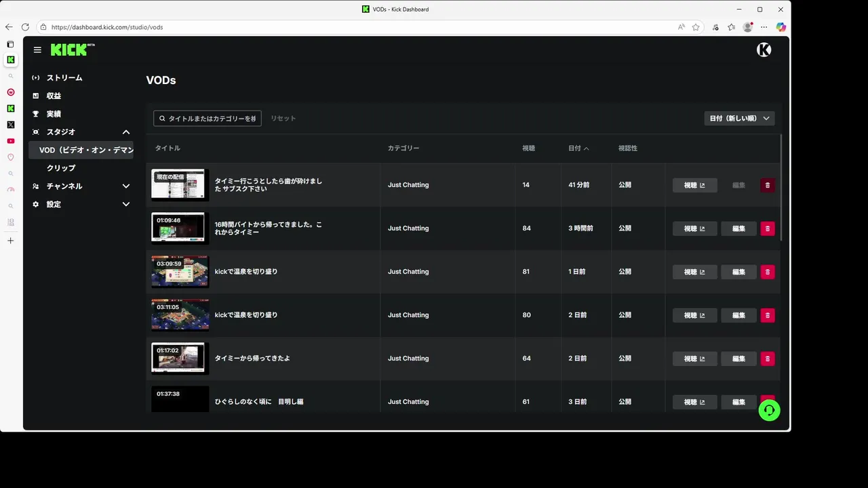868x488 pixels.
Task: Switch to the VODs - Kick Dashboard vertical tab
Action: [10, 60]
